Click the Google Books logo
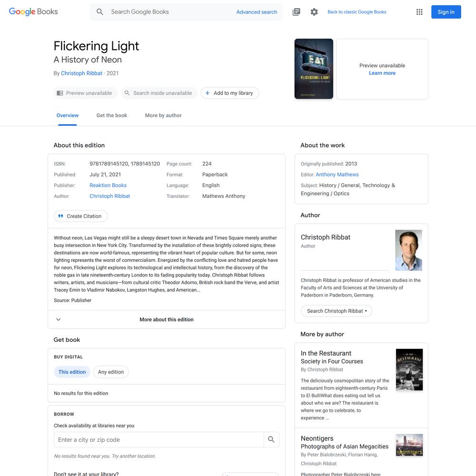This screenshot has width=476, height=476. (x=33, y=11)
